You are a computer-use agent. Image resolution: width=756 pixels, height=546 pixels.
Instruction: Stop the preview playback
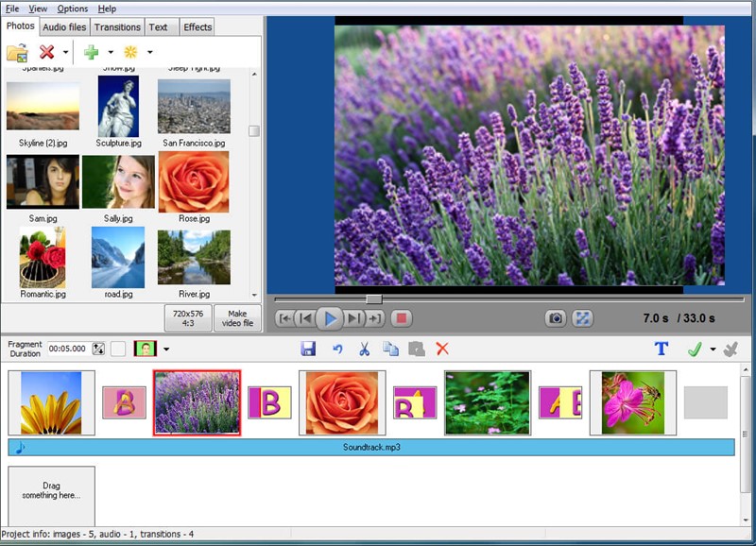(x=401, y=318)
